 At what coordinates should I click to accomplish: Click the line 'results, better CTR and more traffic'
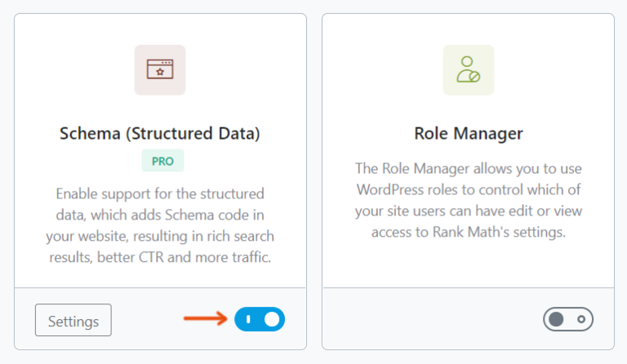pos(160,258)
